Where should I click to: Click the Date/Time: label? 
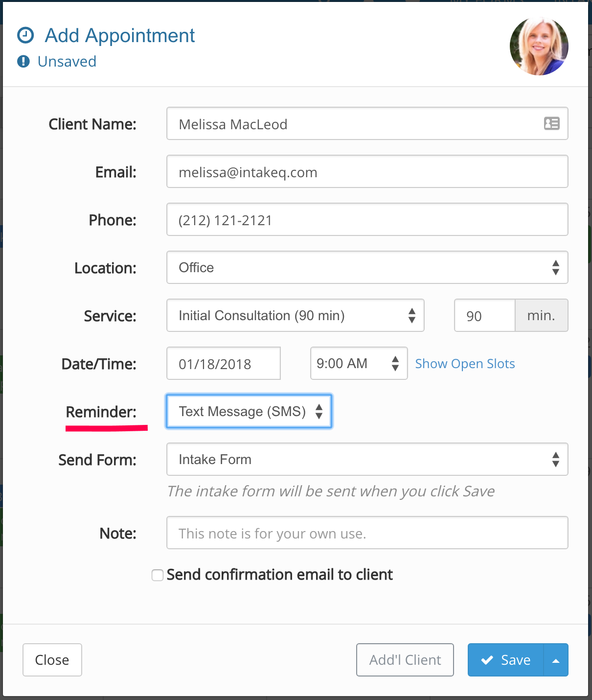click(x=99, y=364)
